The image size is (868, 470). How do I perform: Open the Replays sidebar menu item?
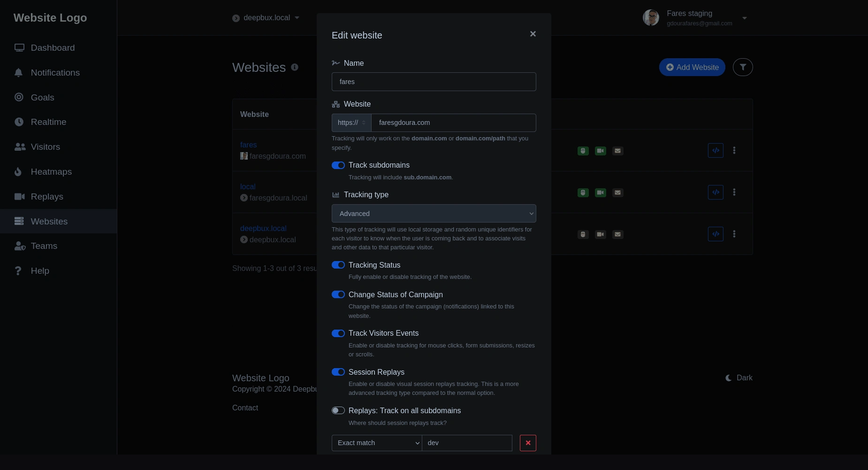[47, 197]
